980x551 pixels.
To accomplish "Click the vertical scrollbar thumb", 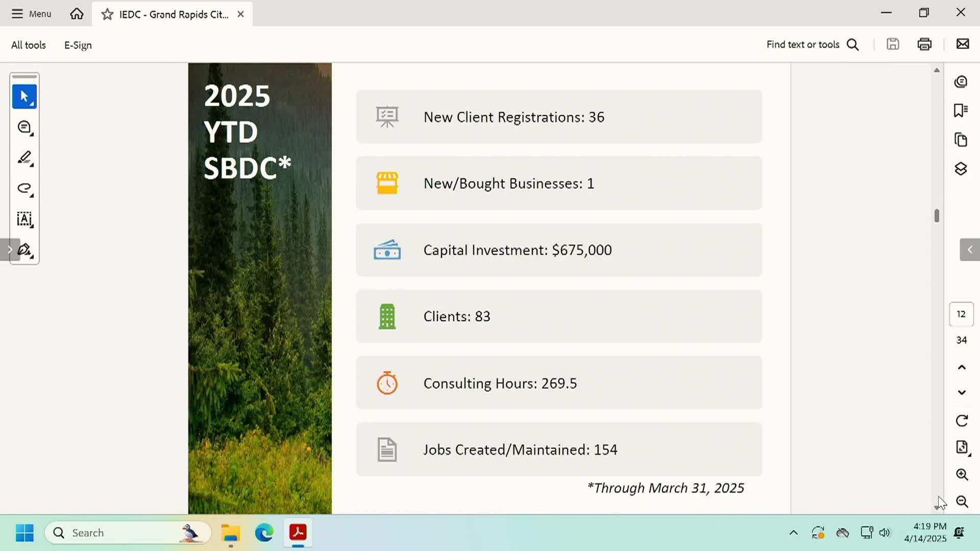I will click(937, 216).
